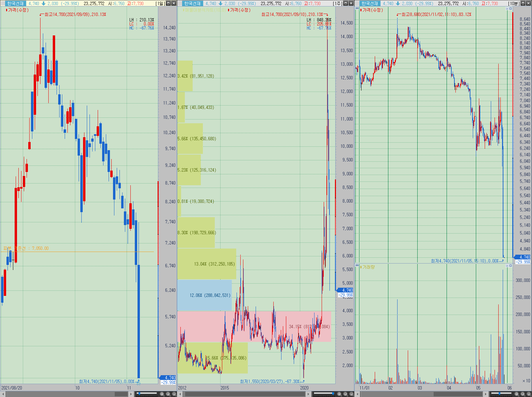Zoom in on the daily chart panel
The width and height of the screenshot is (532, 397).
[x=168, y=394]
